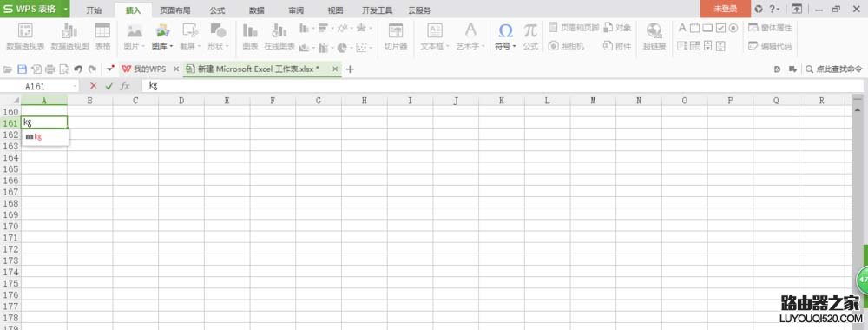Add a new document tab with plus

[x=350, y=69]
